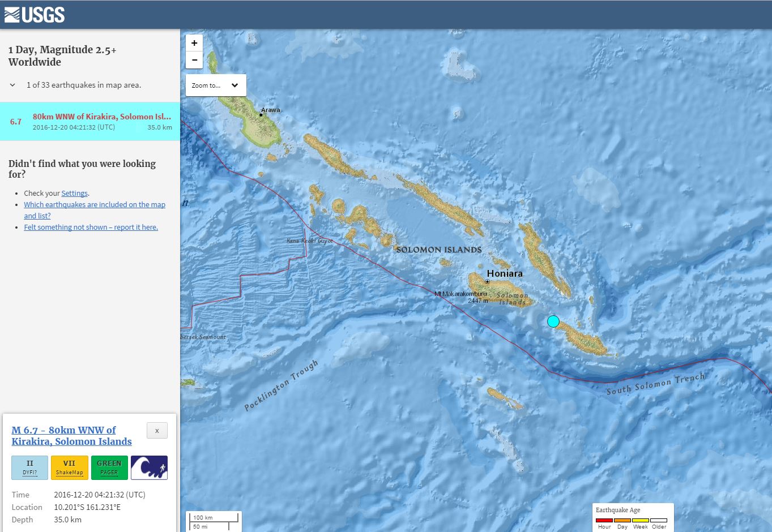Close the earthquake details popup
The width and height of the screenshot is (772, 532).
(157, 431)
